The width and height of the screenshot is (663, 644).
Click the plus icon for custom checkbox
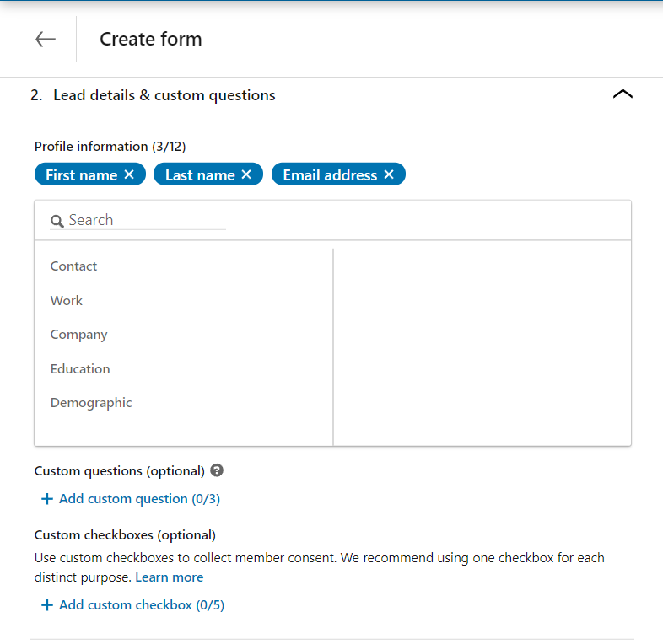(47, 605)
